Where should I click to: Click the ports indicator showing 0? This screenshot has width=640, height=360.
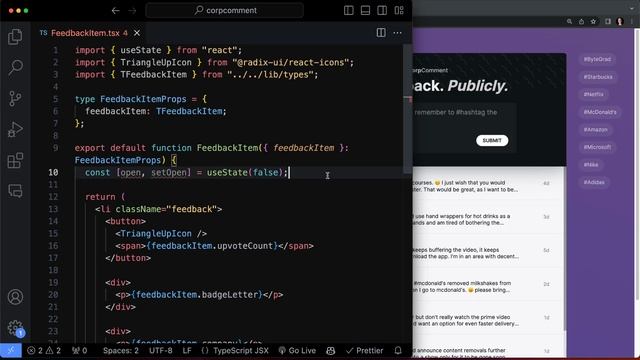point(80,350)
